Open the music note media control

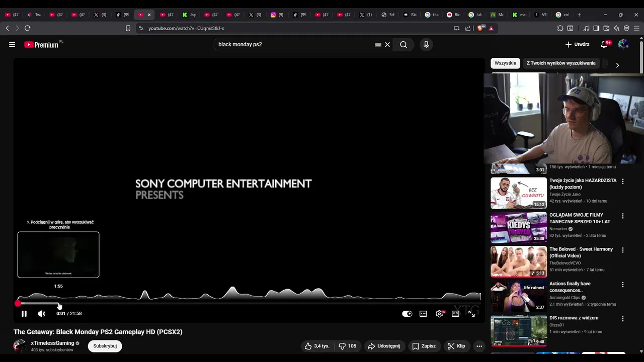(x=586, y=28)
